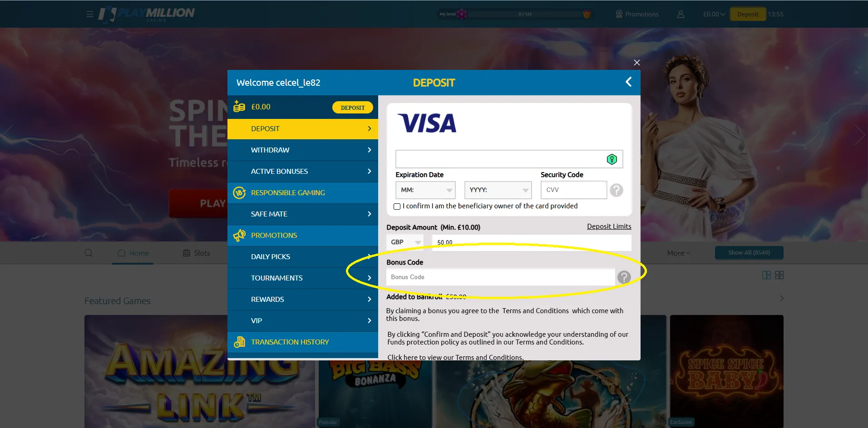Close the deposit dialog with X
Viewport: 868px width, 428px height.
tap(637, 63)
